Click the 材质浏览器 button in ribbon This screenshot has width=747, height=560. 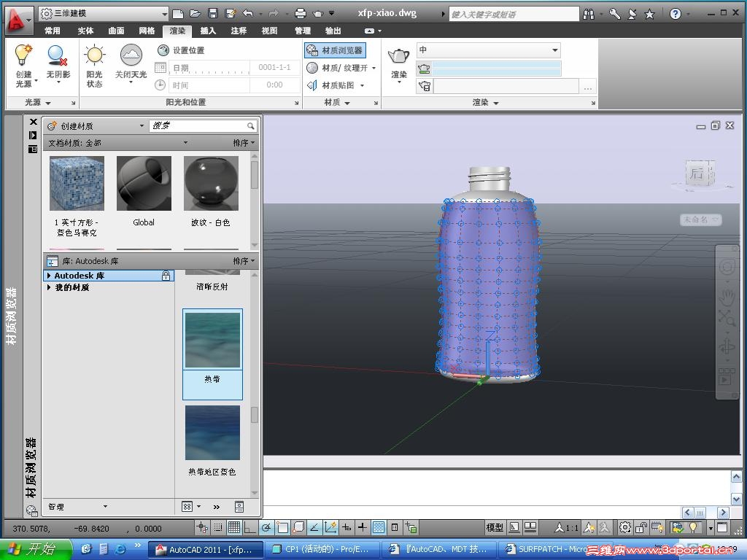[x=335, y=50]
